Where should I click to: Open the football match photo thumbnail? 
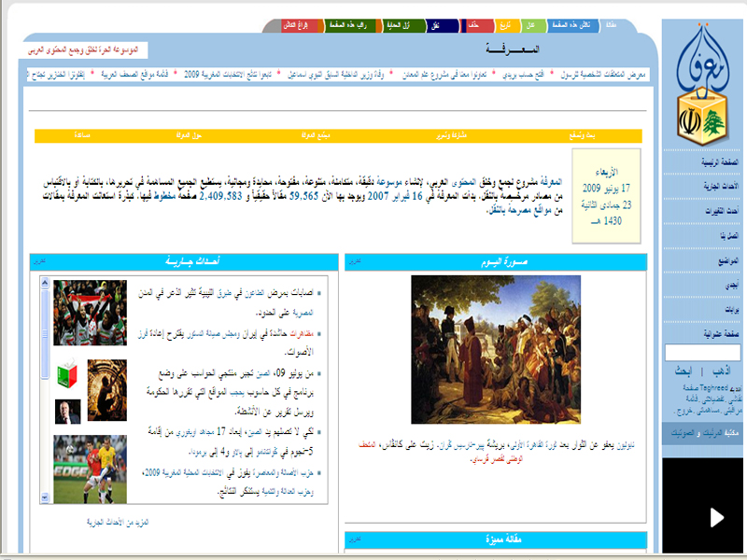90,469
